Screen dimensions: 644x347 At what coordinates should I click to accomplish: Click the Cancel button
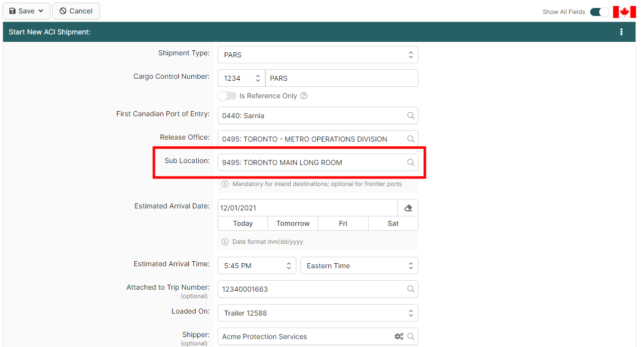[x=76, y=11]
